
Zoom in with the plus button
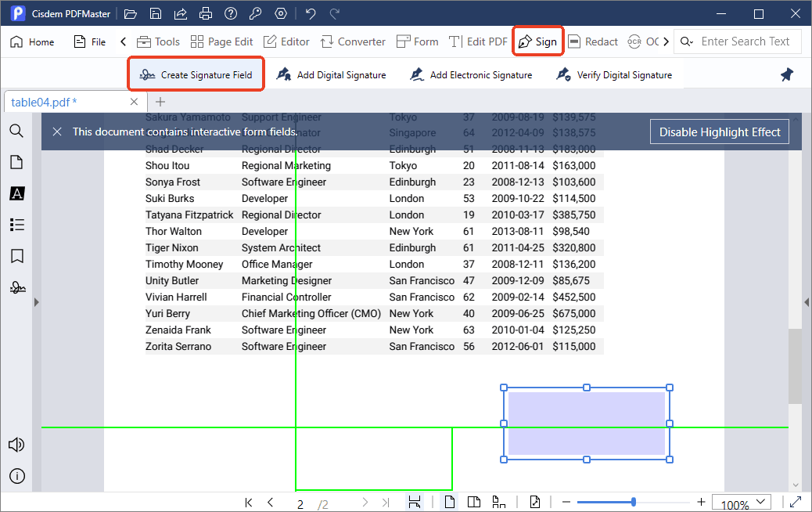click(701, 502)
